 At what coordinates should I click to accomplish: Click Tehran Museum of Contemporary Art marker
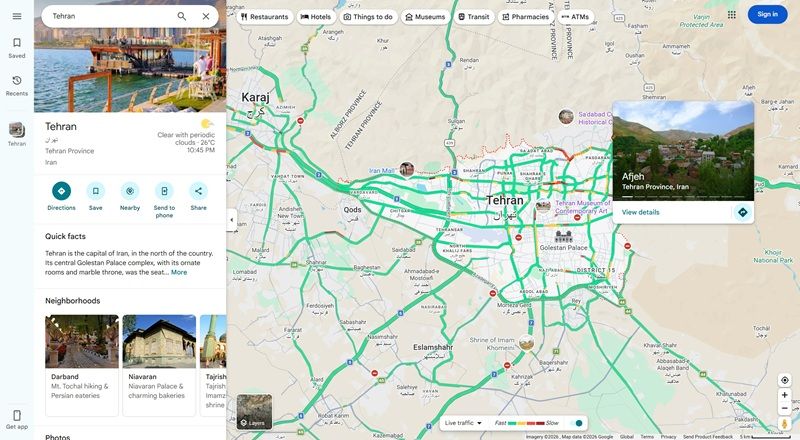pos(543,207)
